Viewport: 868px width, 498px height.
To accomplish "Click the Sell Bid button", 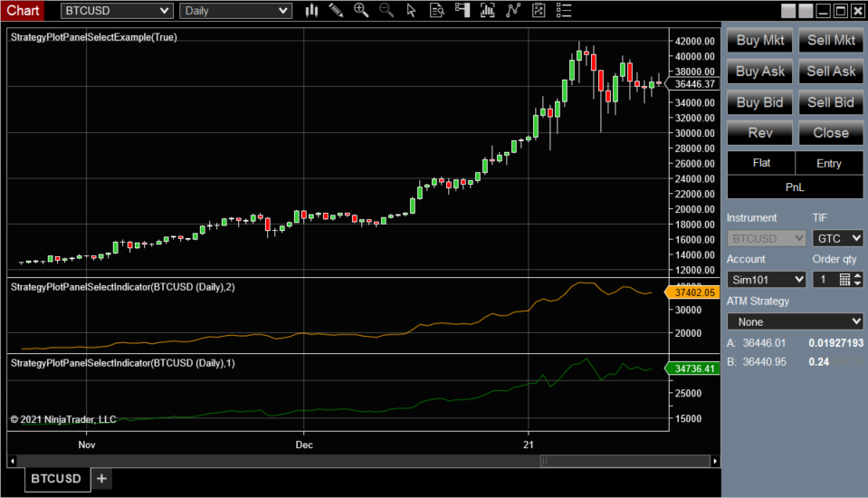I will pyautogui.click(x=830, y=102).
